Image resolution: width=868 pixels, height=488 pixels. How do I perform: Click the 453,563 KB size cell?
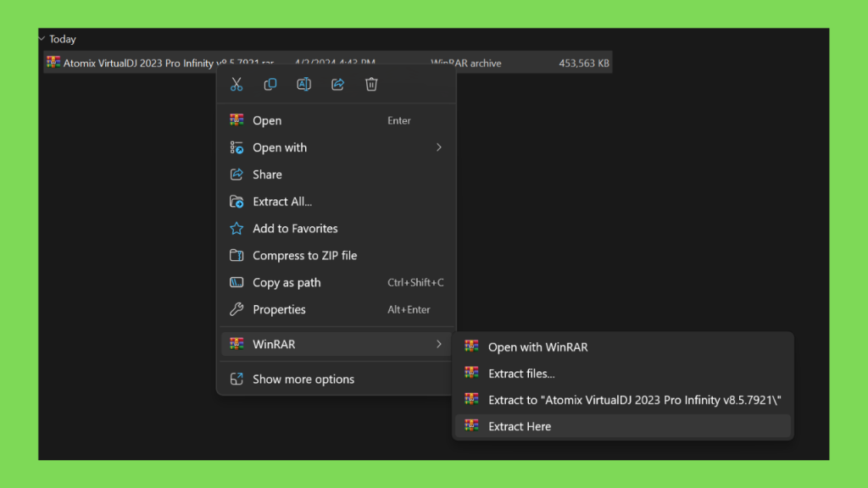click(x=583, y=63)
